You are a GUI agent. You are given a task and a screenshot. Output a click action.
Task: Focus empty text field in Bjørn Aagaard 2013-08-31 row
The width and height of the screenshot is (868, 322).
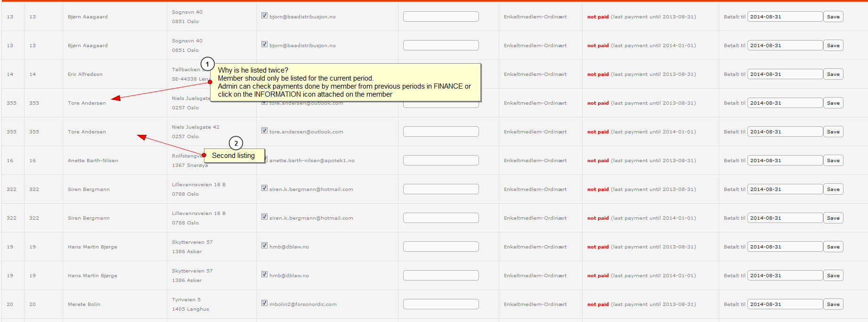(x=441, y=17)
